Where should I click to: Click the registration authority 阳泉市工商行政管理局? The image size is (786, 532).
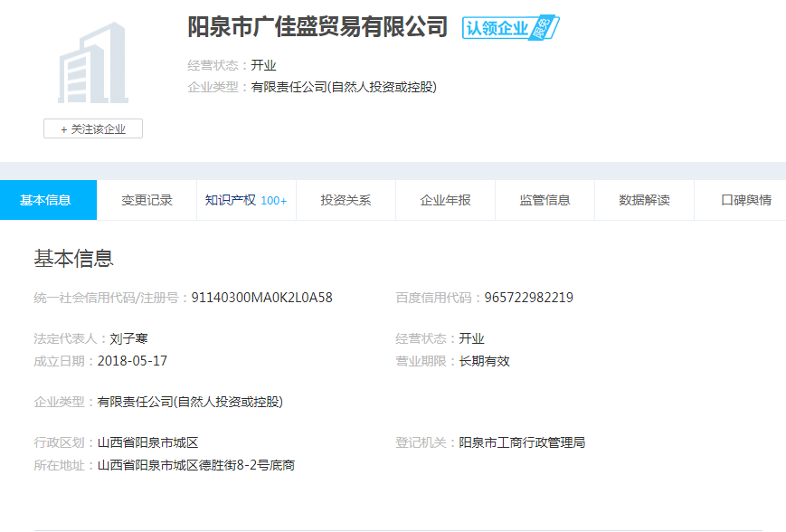522,443
